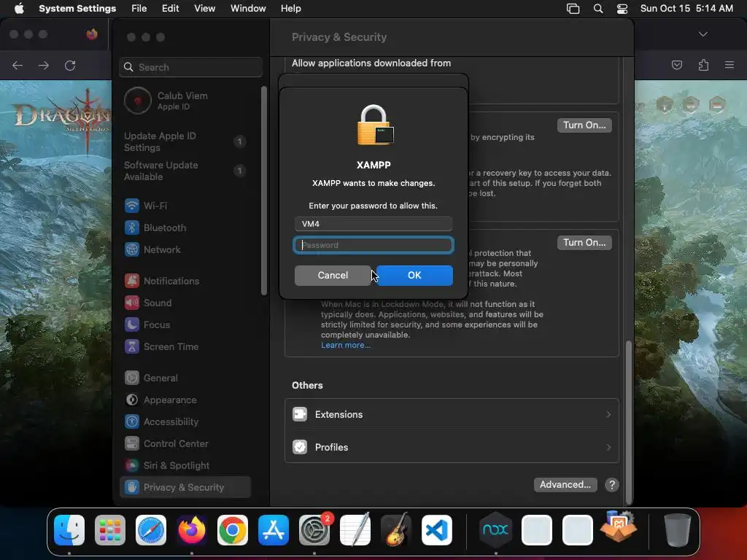Click the Privacy & Security pane scrollbar

tap(629, 422)
